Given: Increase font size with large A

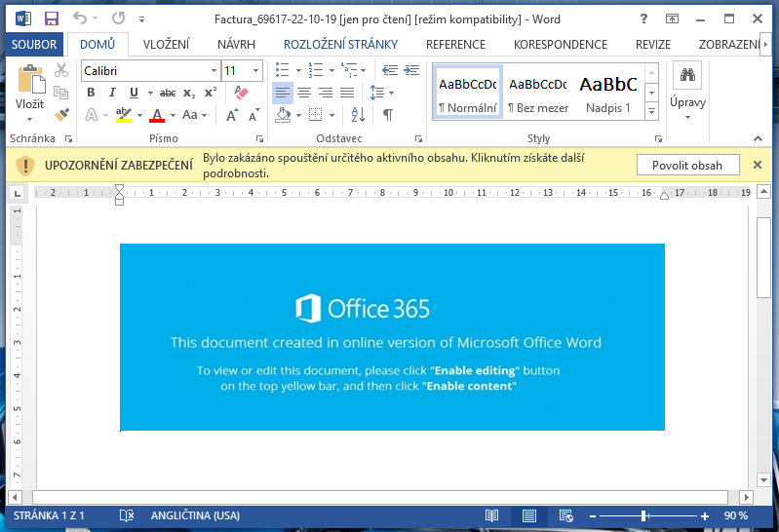Looking at the screenshot, I should click(x=232, y=115).
